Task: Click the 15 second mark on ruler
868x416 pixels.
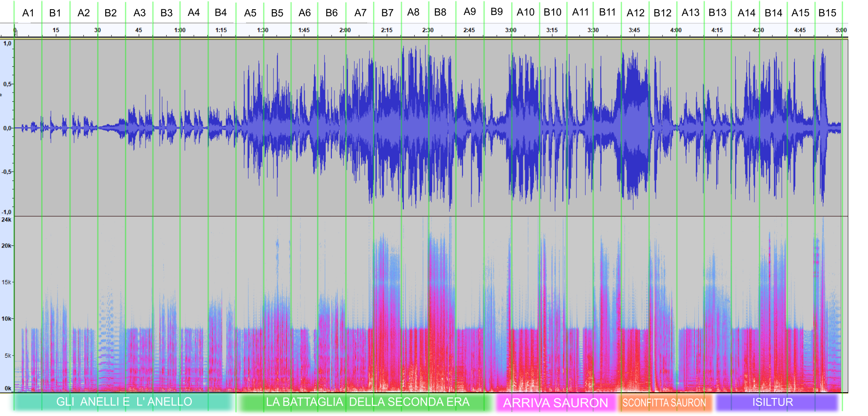Action: tap(56, 30)
